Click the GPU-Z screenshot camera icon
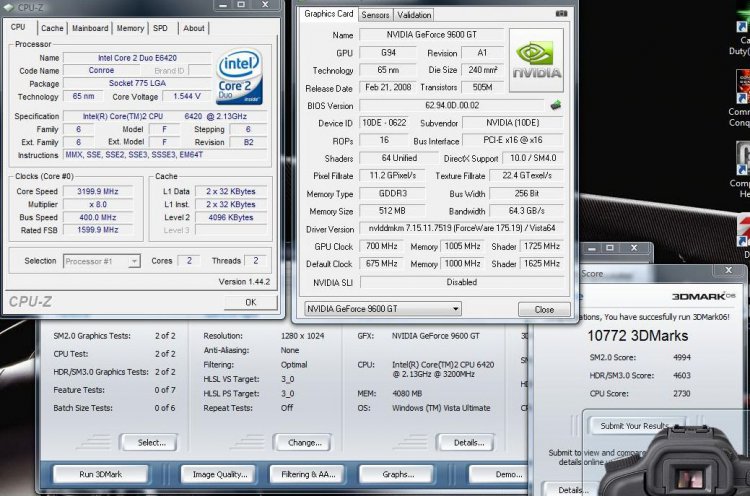Viewport: 750px width, 496px height. [x=562, y=14]
